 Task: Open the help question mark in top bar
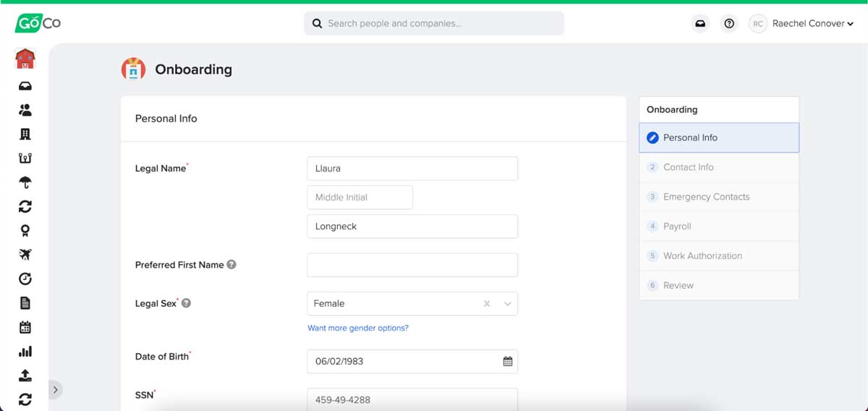(x=729, y=23)
